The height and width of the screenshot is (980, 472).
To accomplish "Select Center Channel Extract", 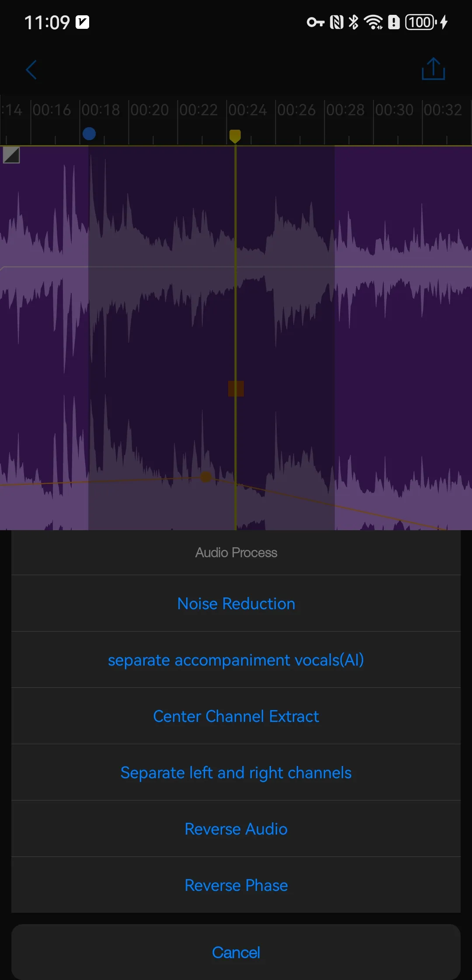I will point(236,716).
